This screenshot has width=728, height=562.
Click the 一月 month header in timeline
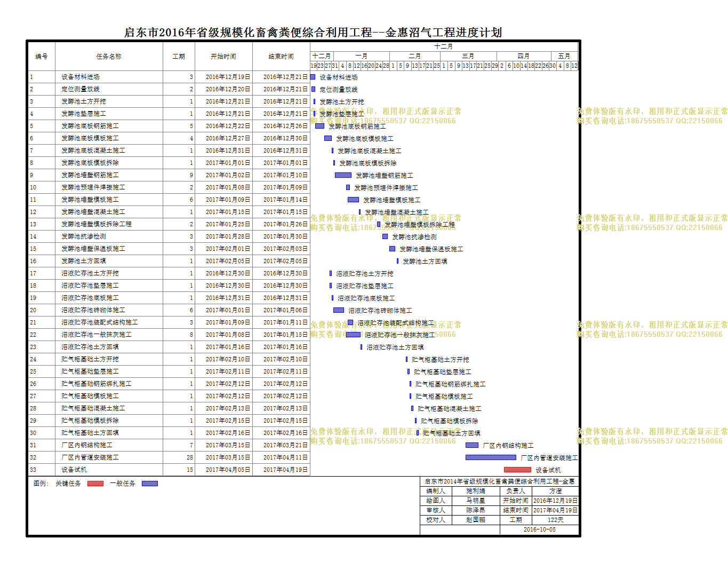pyautogui.click(x=362, y=56)
